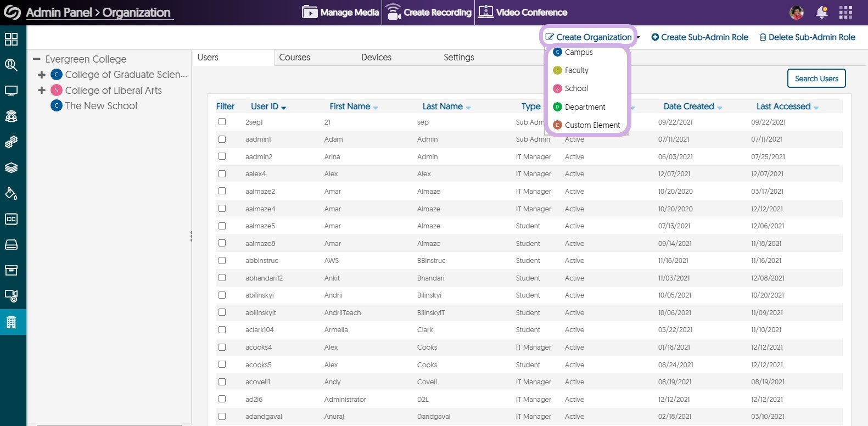This screenshot has height=426, width=868.
Task: Tick the checkbox for user aclark104
Action: [222, 330]
